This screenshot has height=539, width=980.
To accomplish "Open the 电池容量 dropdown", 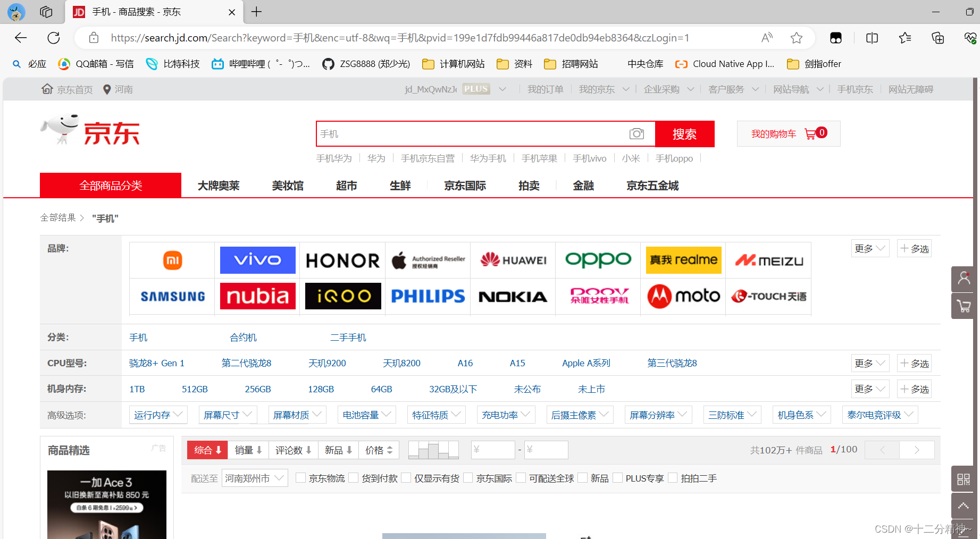I will 367,415.
